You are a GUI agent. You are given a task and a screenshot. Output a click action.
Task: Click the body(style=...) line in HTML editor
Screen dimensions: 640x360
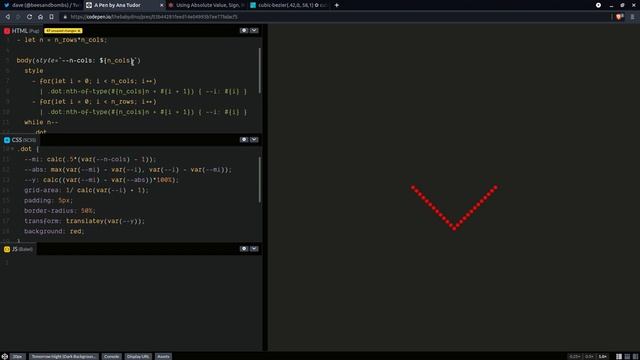[x=78, y=60]
